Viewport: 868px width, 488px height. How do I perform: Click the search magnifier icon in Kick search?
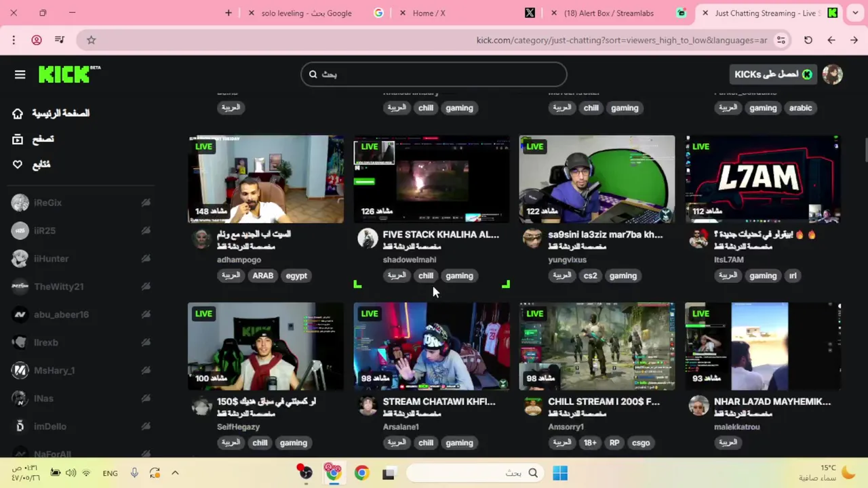click(x=313, y=75)
